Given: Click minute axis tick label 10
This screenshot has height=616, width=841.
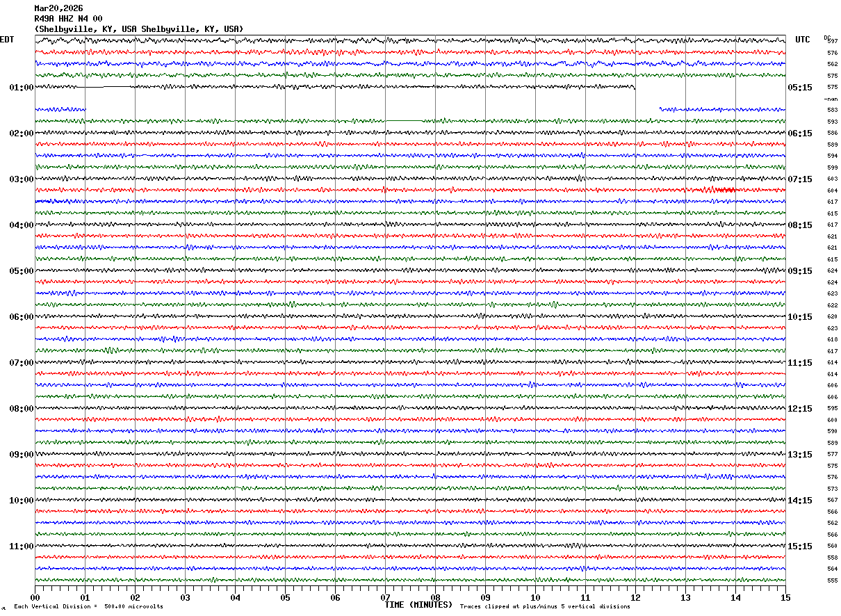Looking at the screenshot, I should point(535,597).
